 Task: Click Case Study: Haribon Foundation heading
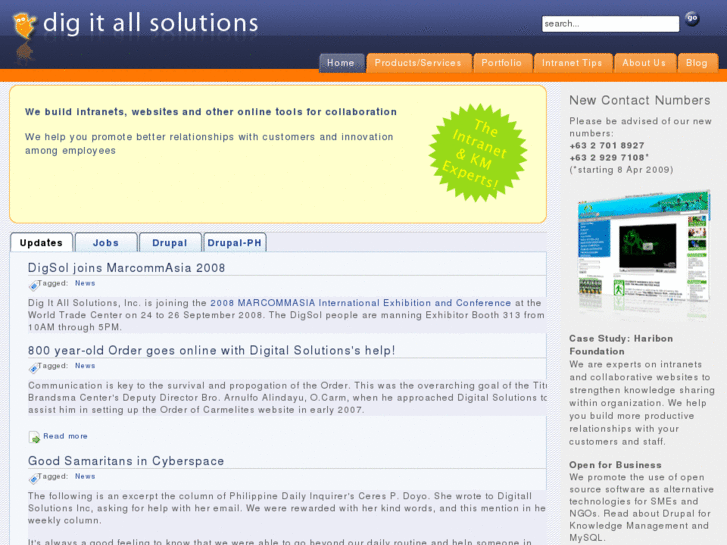(x=621, y=345)
